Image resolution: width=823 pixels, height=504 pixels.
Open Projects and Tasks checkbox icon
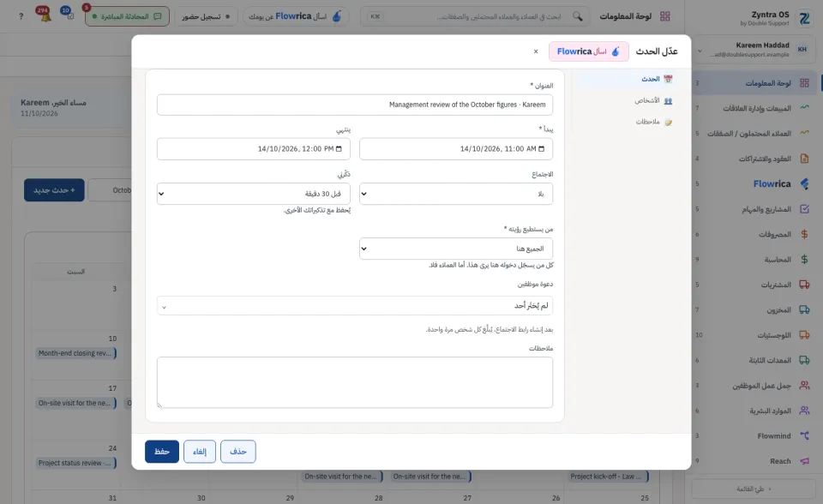tap(804, 208)
